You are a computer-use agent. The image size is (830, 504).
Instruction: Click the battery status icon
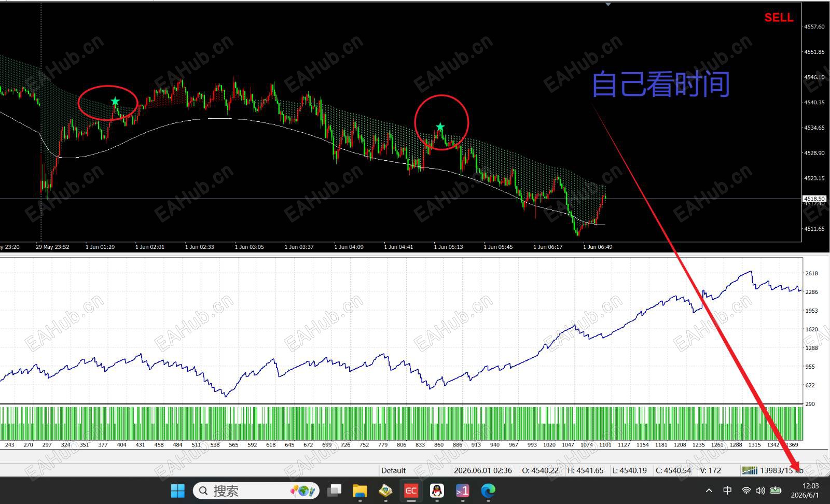coord(776,491)
